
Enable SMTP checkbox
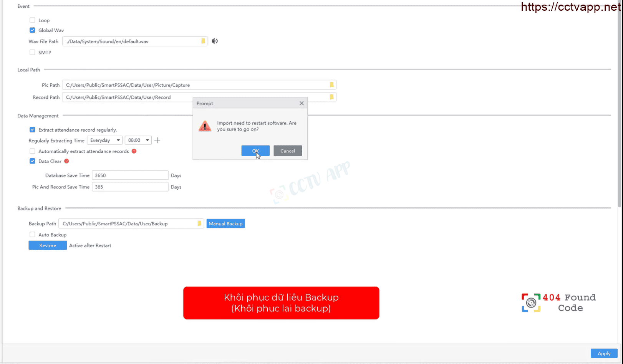(x=32, y=53)
